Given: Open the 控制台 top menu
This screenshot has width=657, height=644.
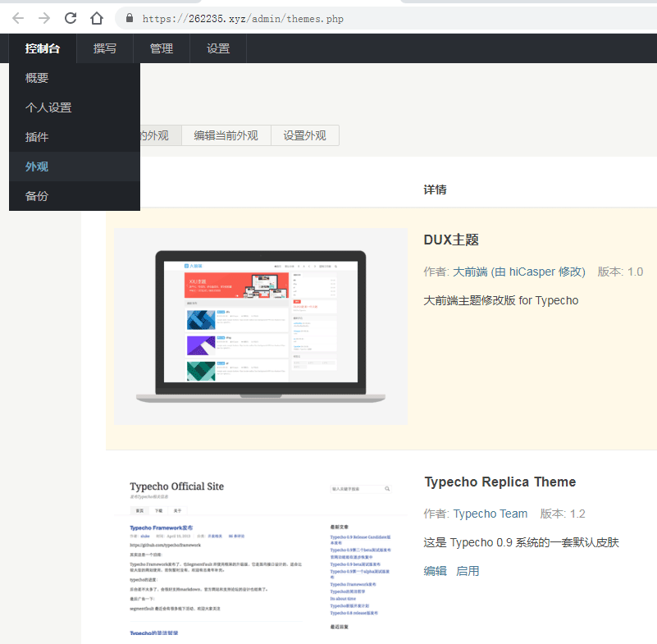Looking at the screenshot, I should pyautogui.click(x=43, y=48).
